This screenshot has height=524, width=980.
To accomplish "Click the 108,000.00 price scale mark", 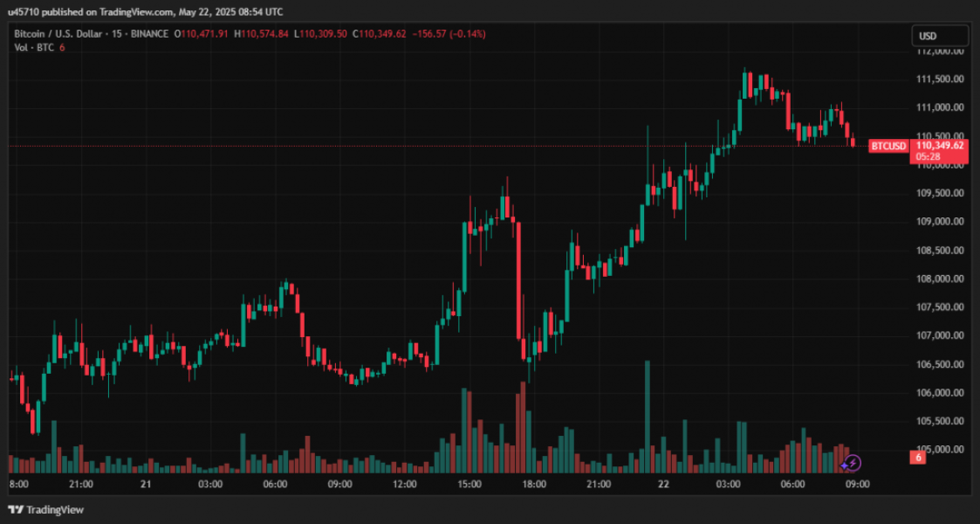I will (x=940, y=279).
